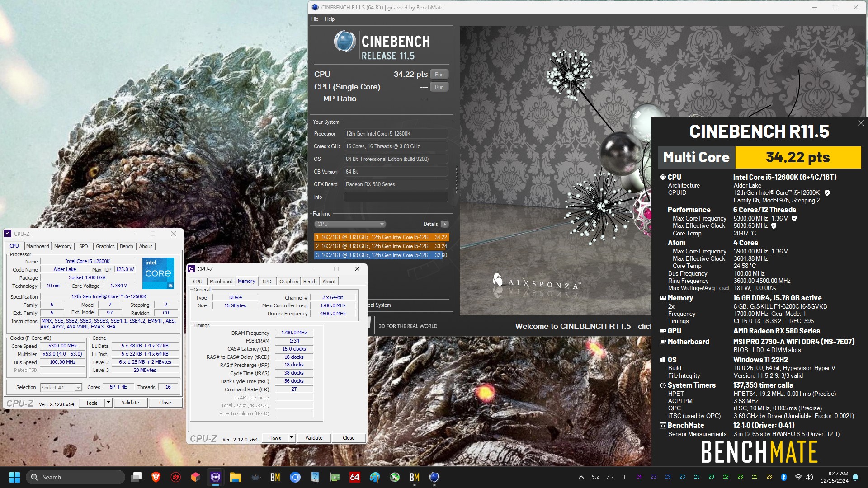Open the Windows Start menu
The width and height of the screenshot is (868, 488).
pos(14,477)
